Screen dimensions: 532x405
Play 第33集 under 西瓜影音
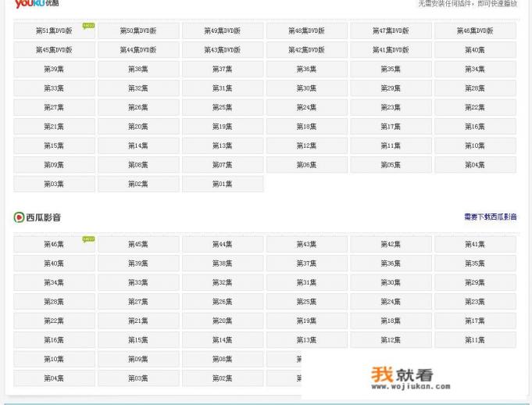[x=138, y=283]
